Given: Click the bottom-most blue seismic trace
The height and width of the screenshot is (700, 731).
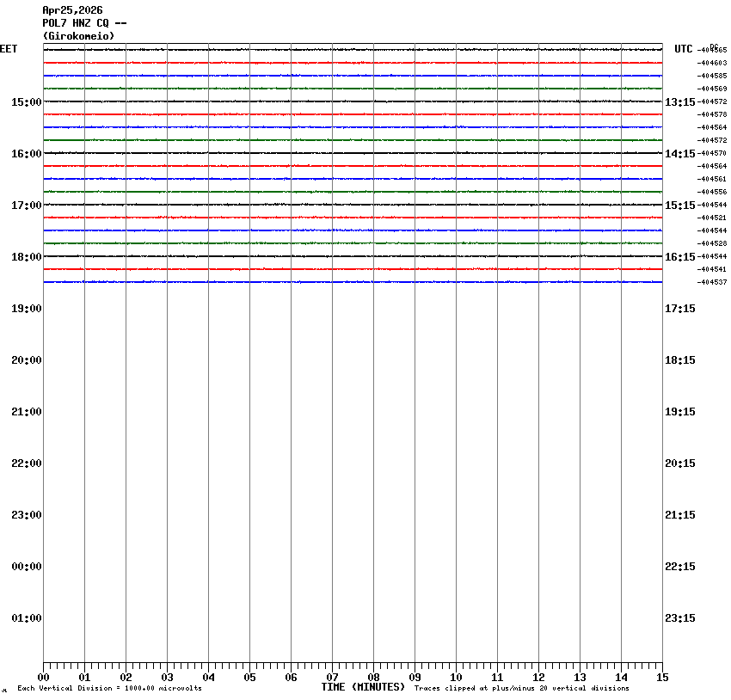Looking at the screenshot, I should coord(353,282).
